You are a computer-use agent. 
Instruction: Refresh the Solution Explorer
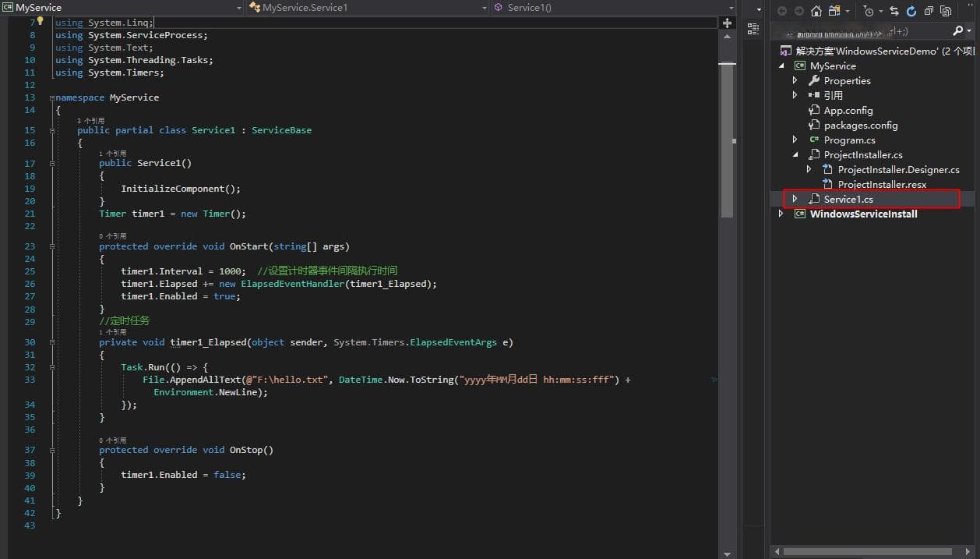tap(911, 11)
